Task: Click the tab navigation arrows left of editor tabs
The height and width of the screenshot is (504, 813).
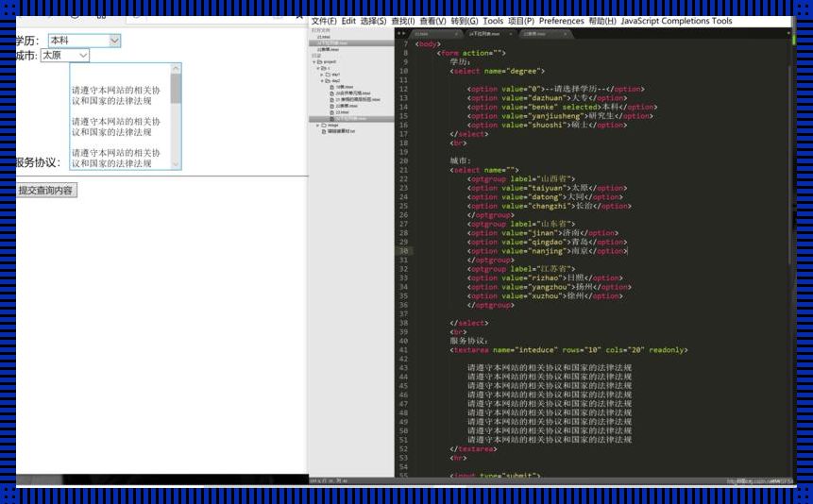Action: point(401,34)
